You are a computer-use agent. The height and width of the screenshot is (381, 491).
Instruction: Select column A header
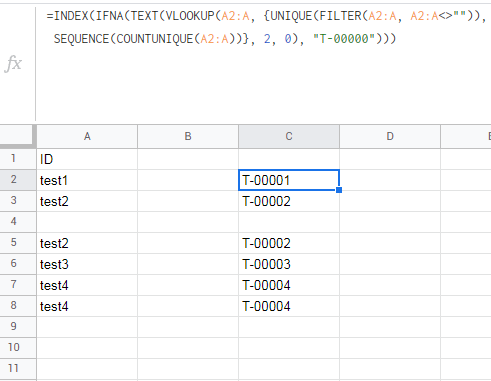click(x=87, y=136)
